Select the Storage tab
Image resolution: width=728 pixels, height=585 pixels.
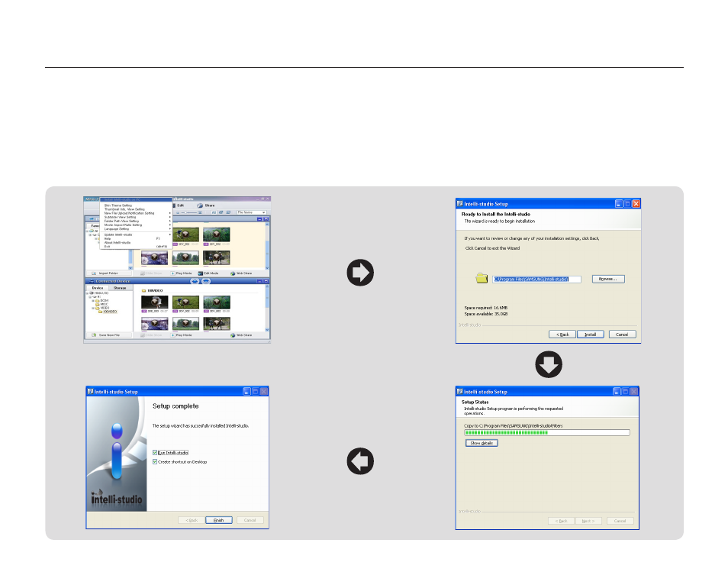tap(120, 288)
